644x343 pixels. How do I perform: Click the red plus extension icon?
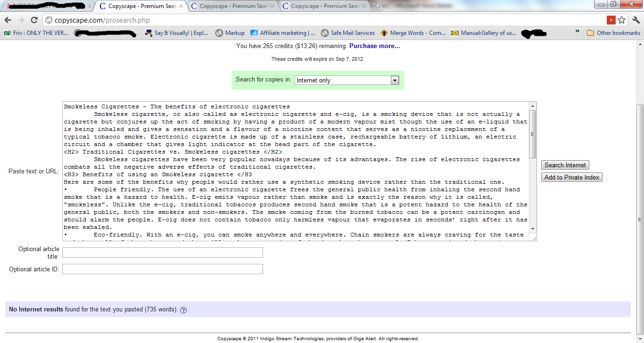pyautogui.click(x=611, y=20)
